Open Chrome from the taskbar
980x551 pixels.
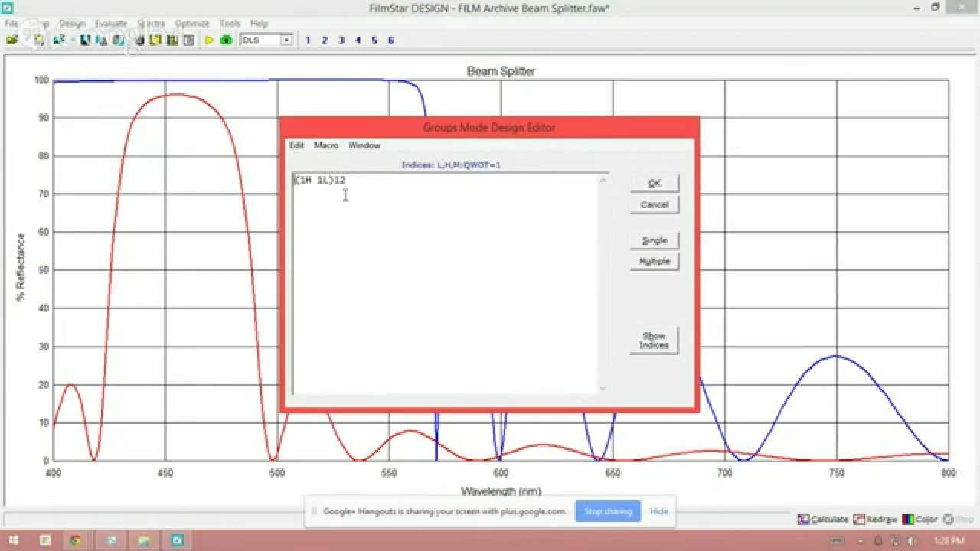pos(76,540)
